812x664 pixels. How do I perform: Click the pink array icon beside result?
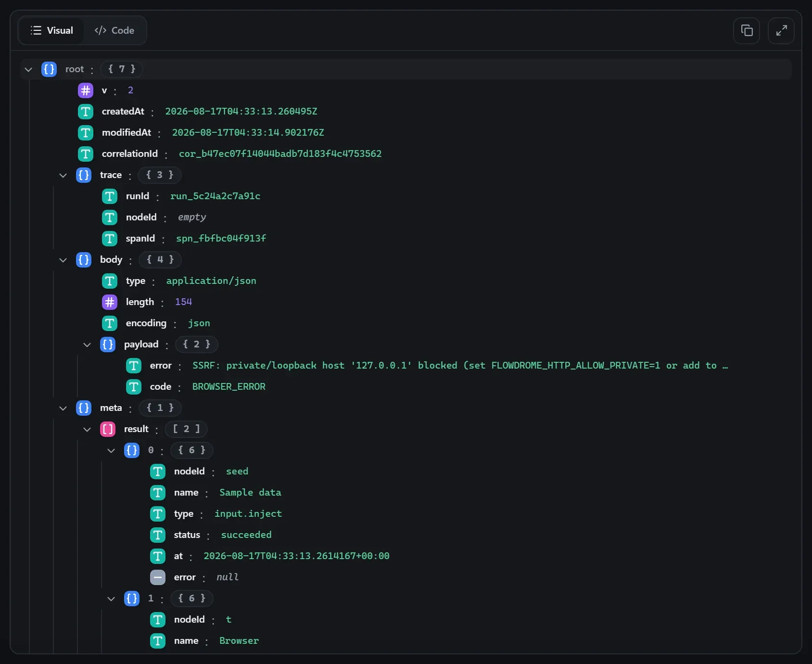108,429
